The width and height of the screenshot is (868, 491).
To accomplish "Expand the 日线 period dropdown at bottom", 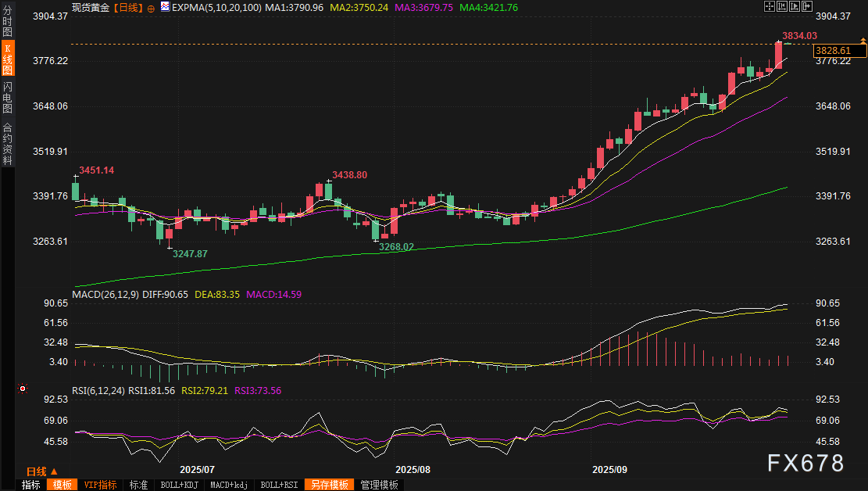I will [41, 471].
